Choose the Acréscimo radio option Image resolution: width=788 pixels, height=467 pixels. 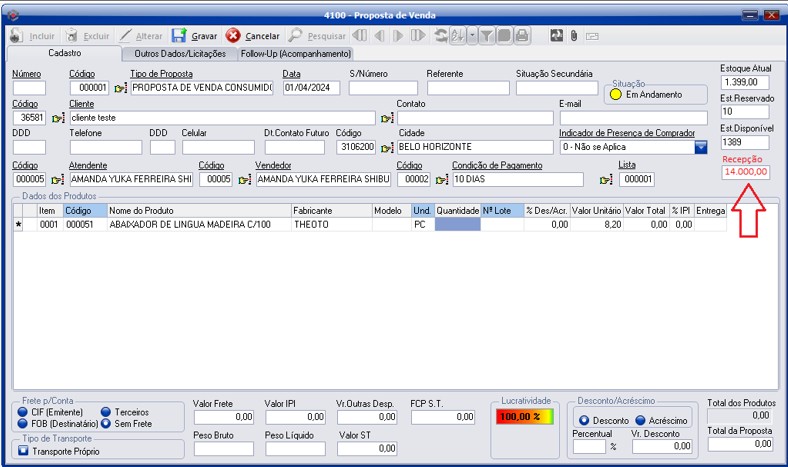(x=640, y=420)
